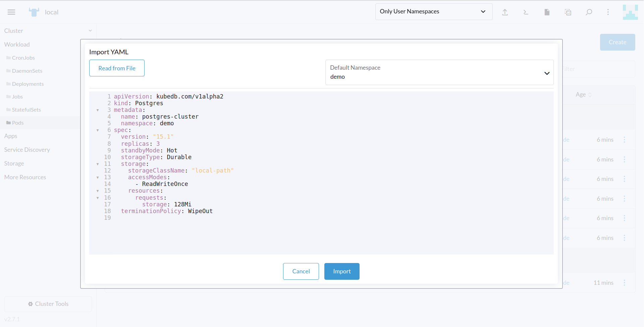644x327 pixels.
Task: Copy KubeConfig to clipboard icon
Action: pyautogui.click(x=568, y=12)
